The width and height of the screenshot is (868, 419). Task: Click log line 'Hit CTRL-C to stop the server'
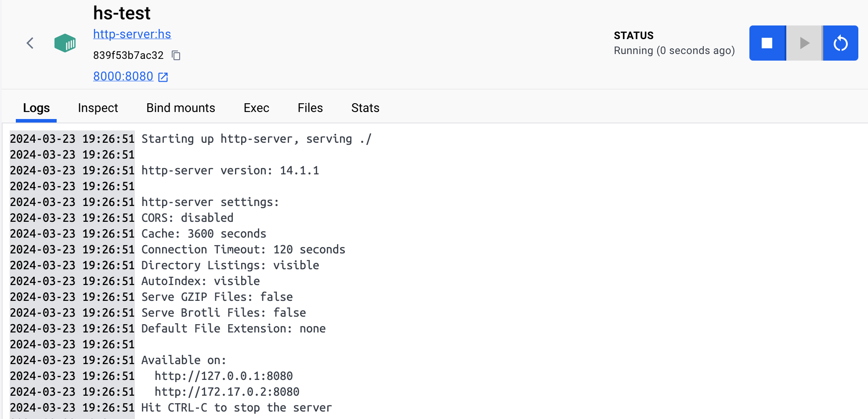[237, 408]
